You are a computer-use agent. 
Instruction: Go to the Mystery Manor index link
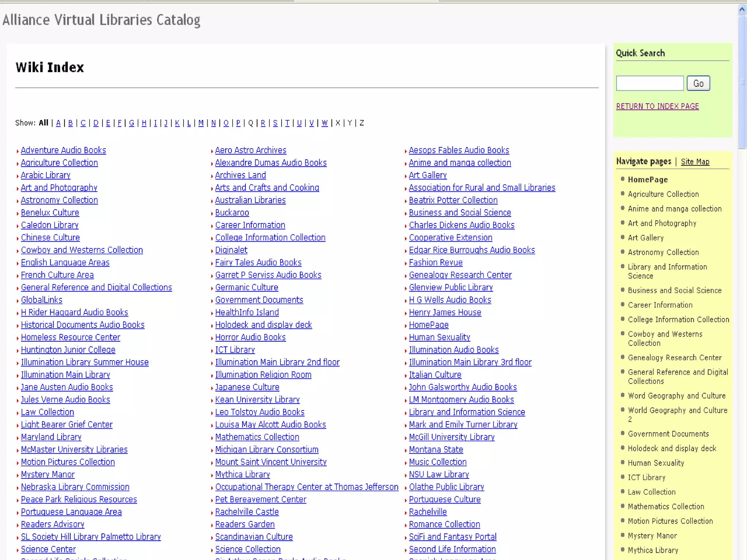click(48, 474)
